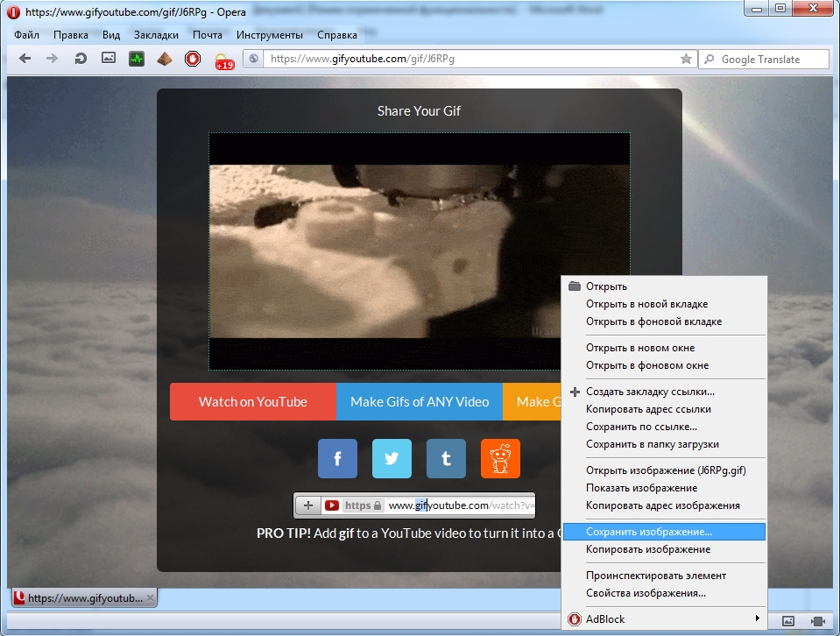
Task: Select Сохранить изображение... in context menu
Action: click(x=649, y=532)
